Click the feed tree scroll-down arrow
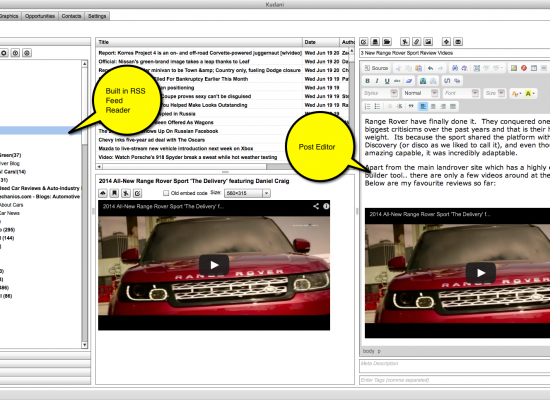 click(85, 345)
